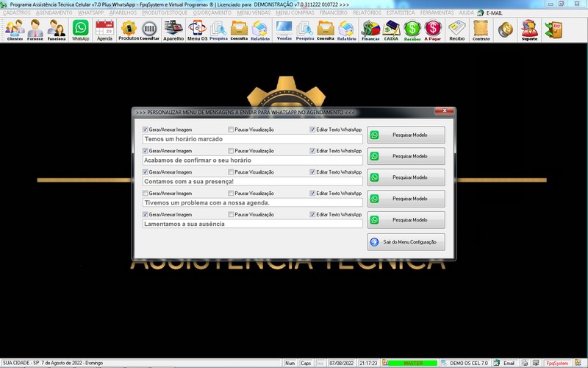Click the 'Tivemos um problema com a nossa agenda.' field

(x=252, y=203)
